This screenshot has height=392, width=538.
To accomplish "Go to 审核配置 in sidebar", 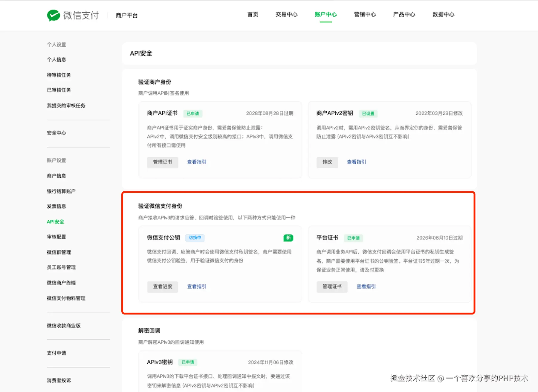I will pos(56,237).
